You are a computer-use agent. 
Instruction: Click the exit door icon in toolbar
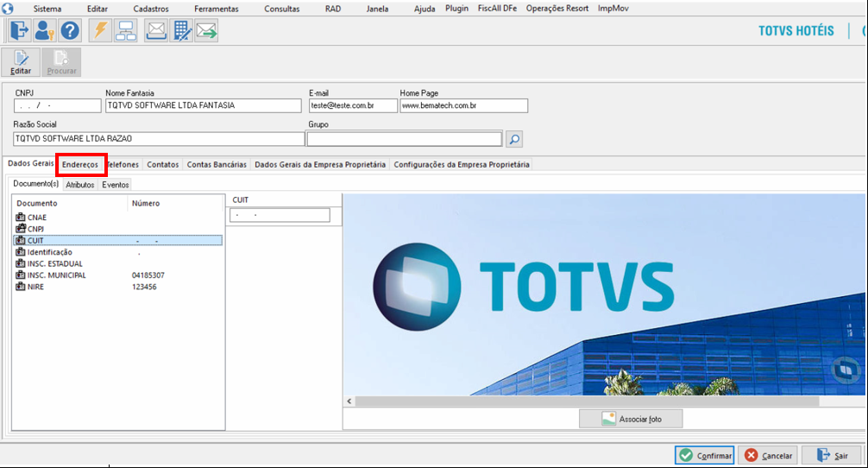pos(19,30)
